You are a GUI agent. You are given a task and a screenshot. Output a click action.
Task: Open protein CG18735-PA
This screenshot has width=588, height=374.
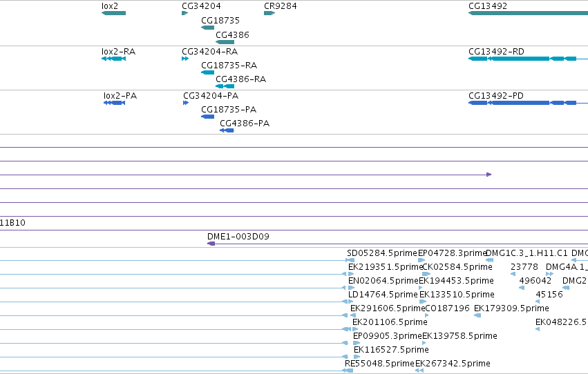pyautogui.click(x=229, y=109)
